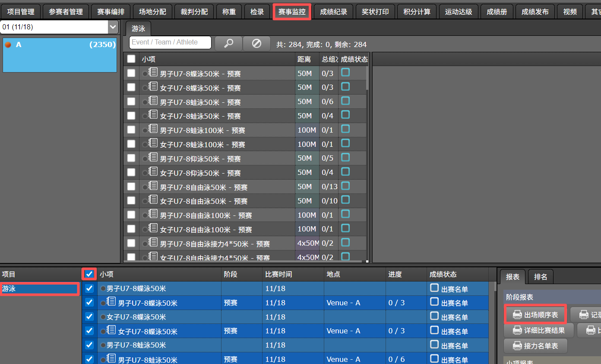Image resolution: width=601 pixels, height=364 pixels.
Task: Expand the 男子U7-8自由泳接力4*50米 row entry
Action: [x=146, y=243]
